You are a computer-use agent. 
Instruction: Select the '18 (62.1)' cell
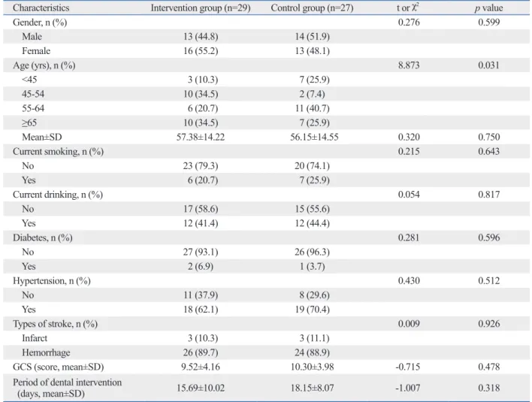pyautogui.click(x=201, y=310)
